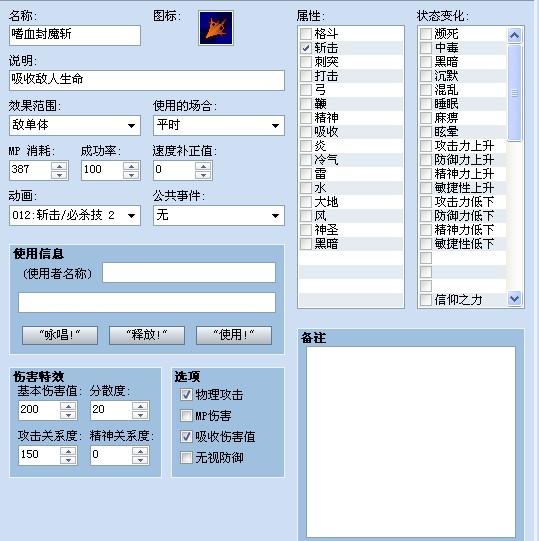Image resolution: width=539 pixels, height=541 pixels.
Task: Check the 精神 attribute
Action: click(306, 118)
